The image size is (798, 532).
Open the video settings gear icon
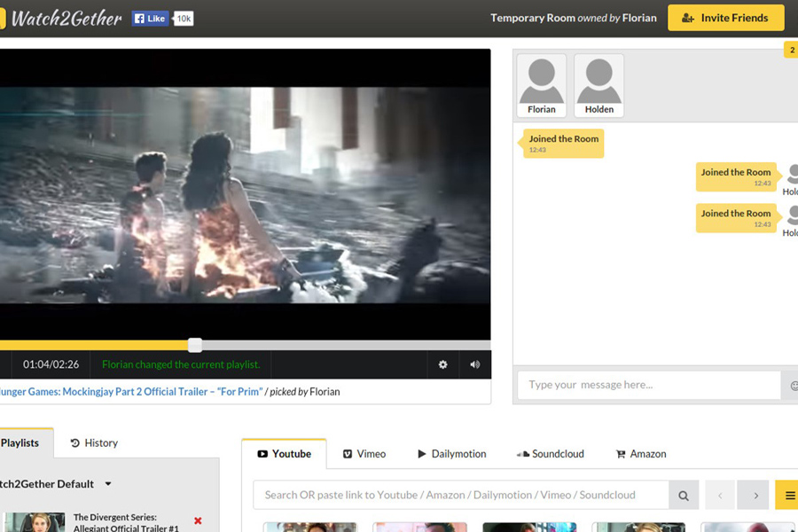coord(442,364)
